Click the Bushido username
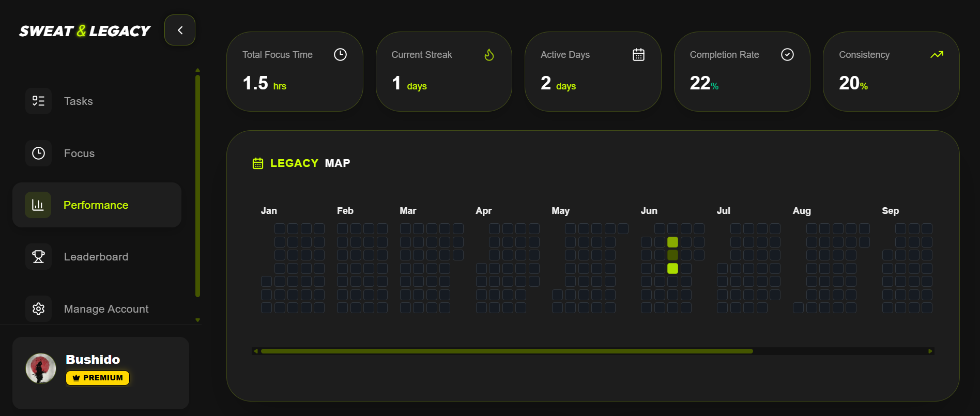The height and width of the screenshot is (416, 980). (93, 359)
